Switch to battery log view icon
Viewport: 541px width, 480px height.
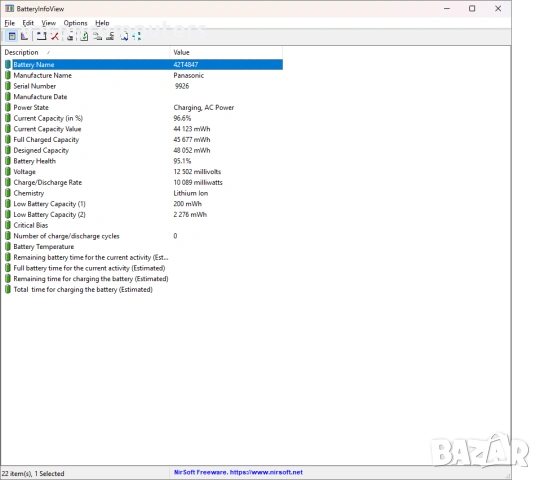24,36
